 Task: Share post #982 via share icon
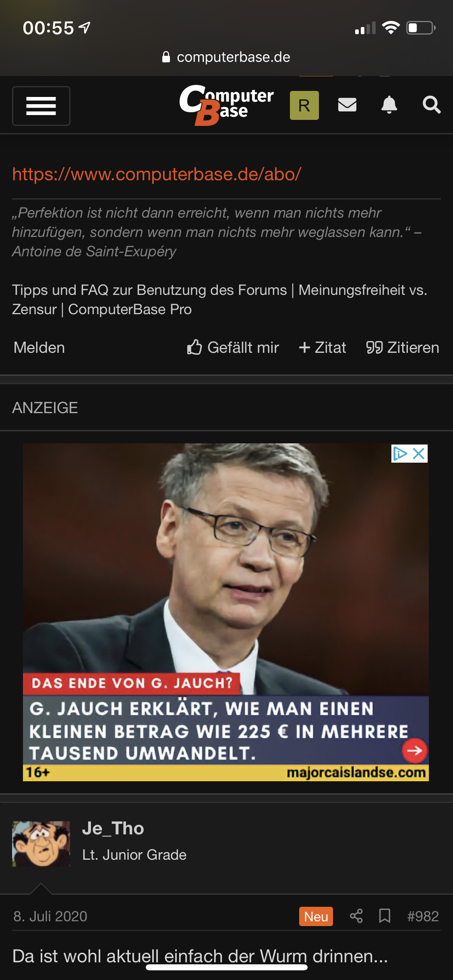click(356, 916)
